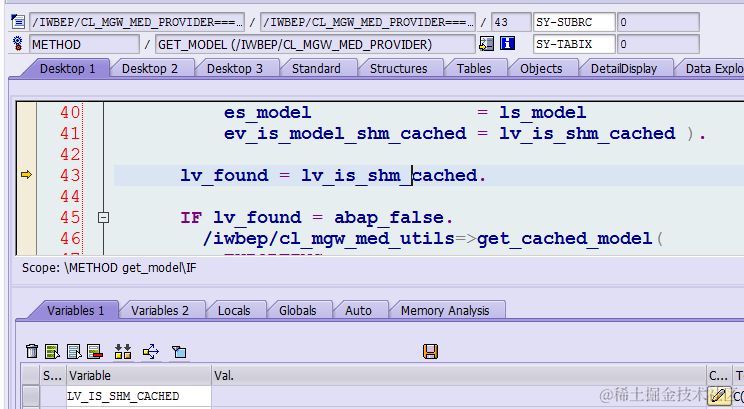Click the SY-TABIX field label
Screen dimensions: 744x409
[574, 44]
